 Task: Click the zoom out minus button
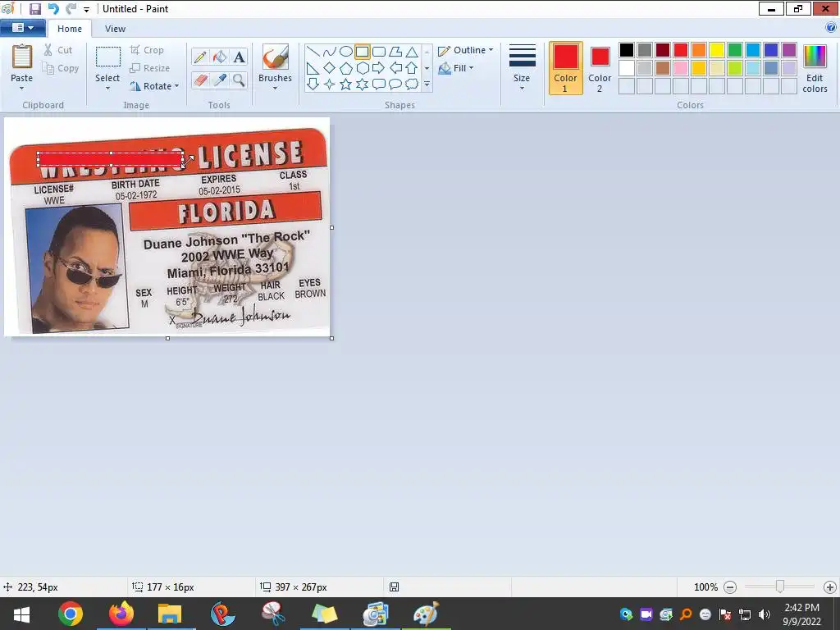tap(729, 587)
